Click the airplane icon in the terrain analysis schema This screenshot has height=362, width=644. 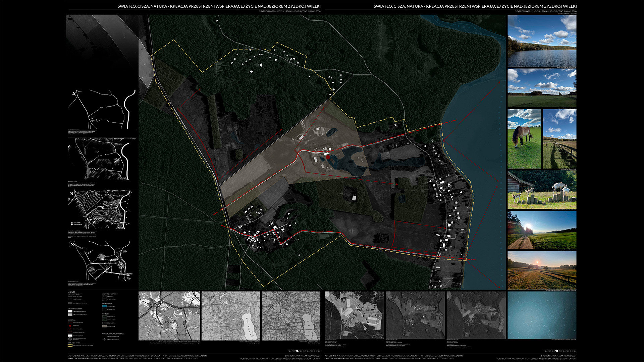coord(71,194)
